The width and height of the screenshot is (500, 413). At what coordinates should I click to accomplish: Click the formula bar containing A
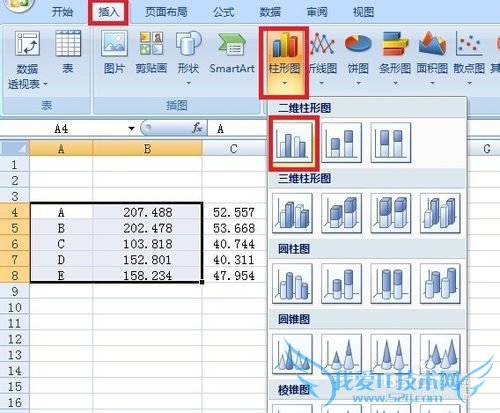point(237,129)
